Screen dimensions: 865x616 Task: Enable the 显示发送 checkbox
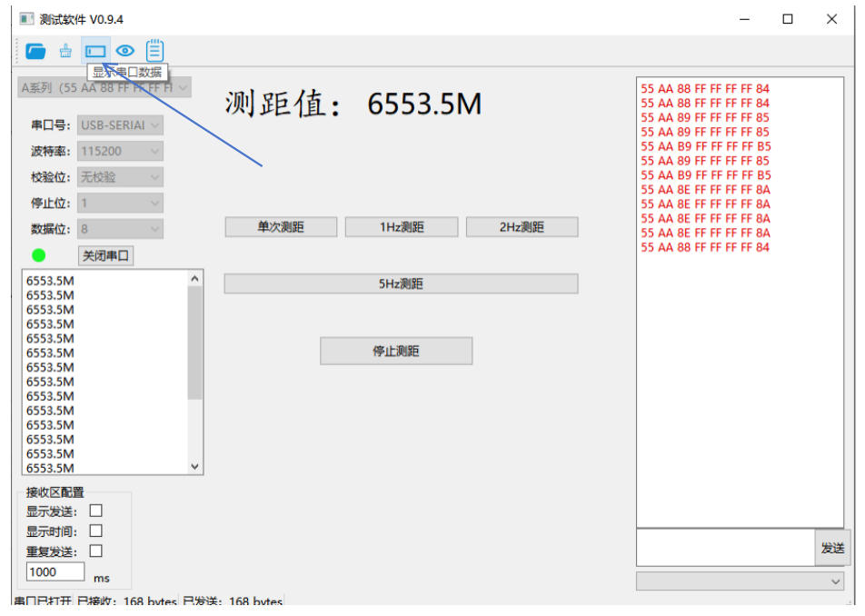tap(96, 512)
